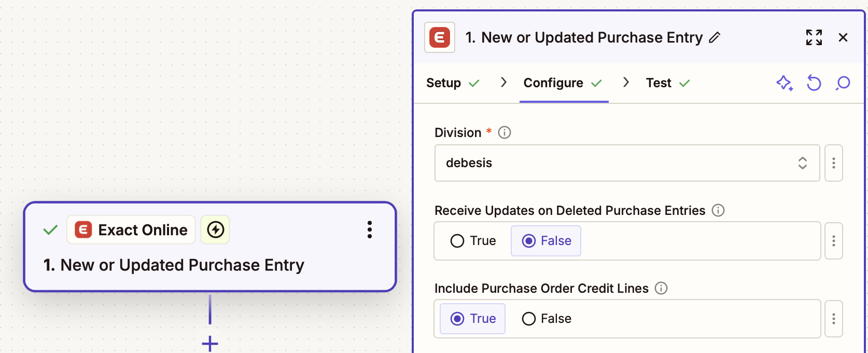Viewport: 868px width, 353px height.
Task: Click chevron between Setup and Configure
Action: tap(503, 82)
